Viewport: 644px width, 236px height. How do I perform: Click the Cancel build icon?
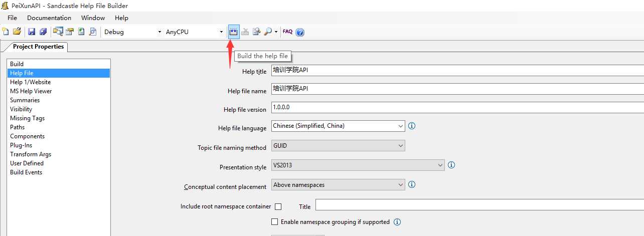click(x=245, y=32)
